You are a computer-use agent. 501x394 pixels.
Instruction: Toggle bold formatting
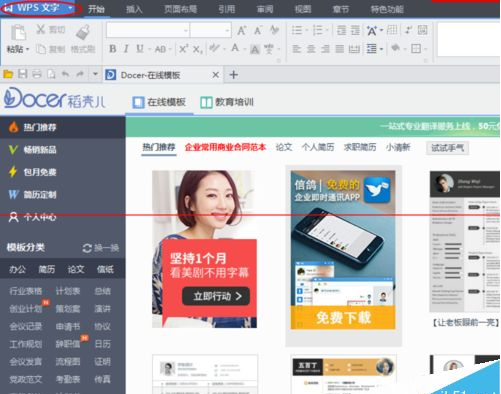tap(113, 49)
